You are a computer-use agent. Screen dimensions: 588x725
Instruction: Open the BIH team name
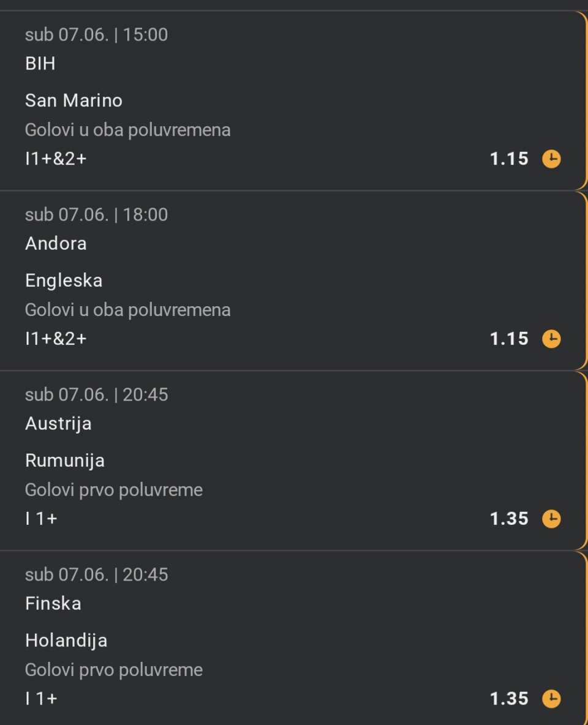point(40,64)
